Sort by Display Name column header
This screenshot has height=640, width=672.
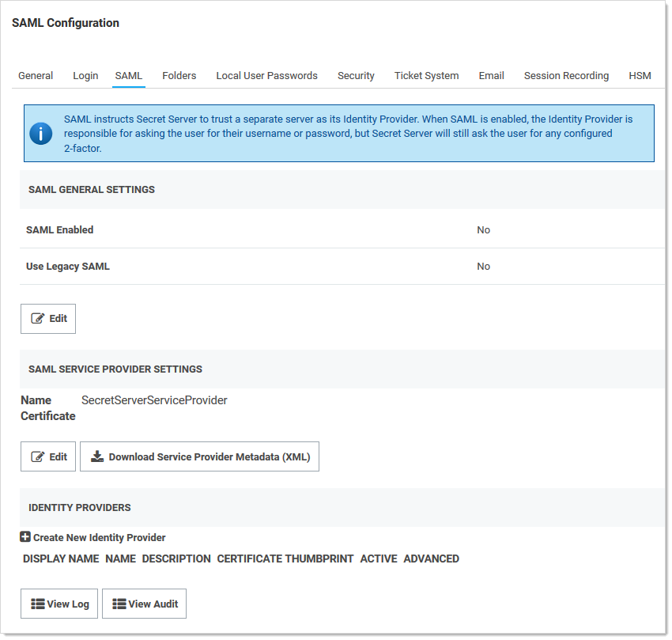click(x=61, y=559)
